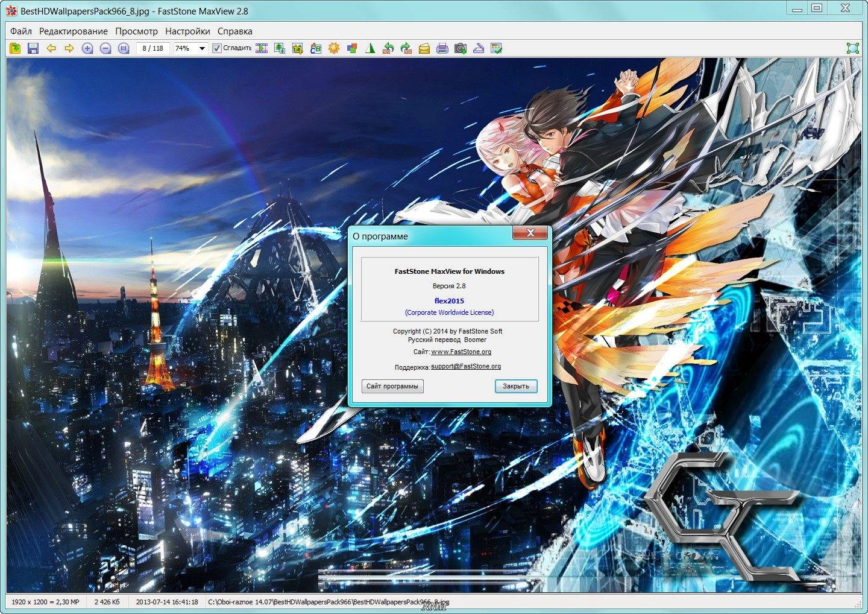This screenshot has width=868, height=614.
Task: Open the adjust colors squares icon
Action: 352,48
